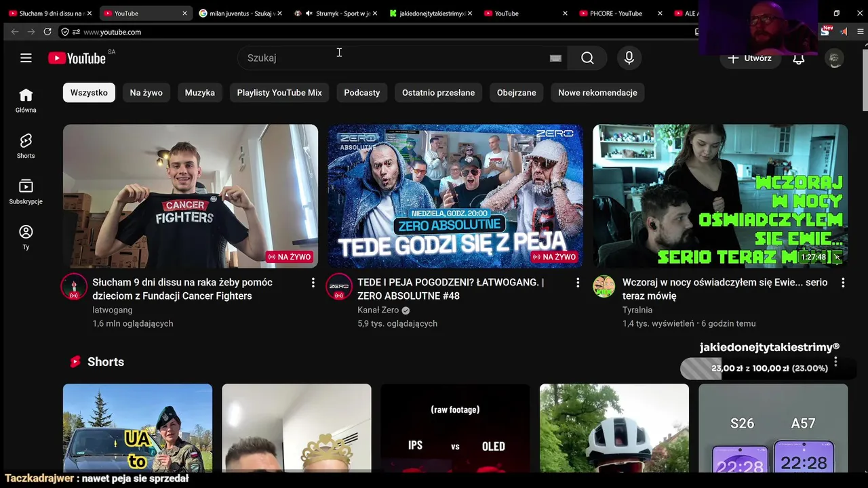Select the Playlisty YouTube Mix chip
Image resolution: width=868 pixels, height=488 pixels.
(x=279, y=93)
